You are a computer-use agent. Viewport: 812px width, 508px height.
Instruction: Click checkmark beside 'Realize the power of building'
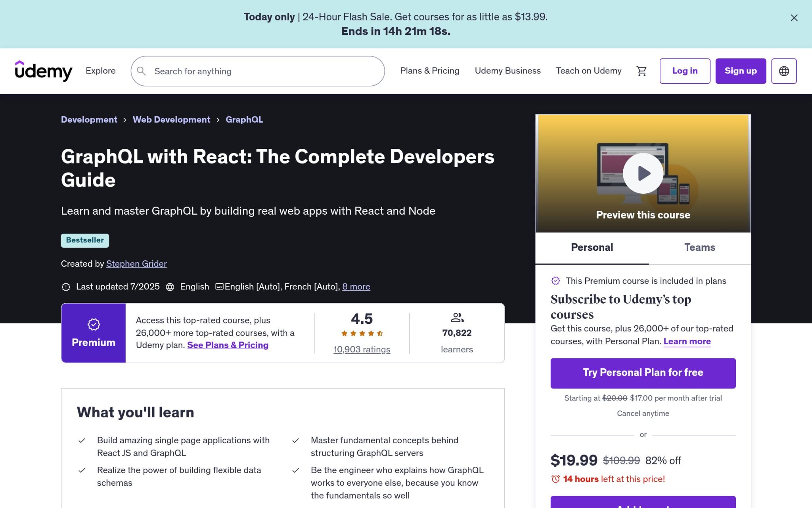coord(82,470)
